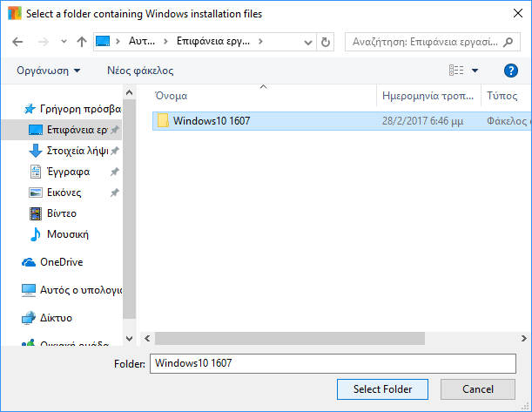Close the folder selection dialog
This screenshot has height=412, width=532.
[x=518, y=14]
